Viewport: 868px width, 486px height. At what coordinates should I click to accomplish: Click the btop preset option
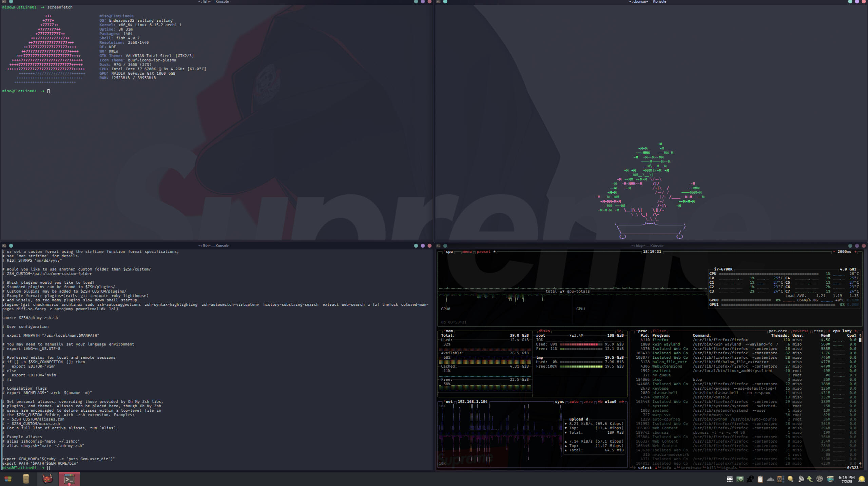tap(483, 251)
